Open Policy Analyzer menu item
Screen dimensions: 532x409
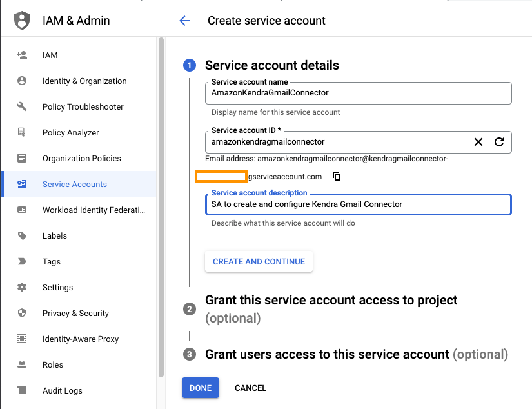pyautogui.click(x=79, y=132)
